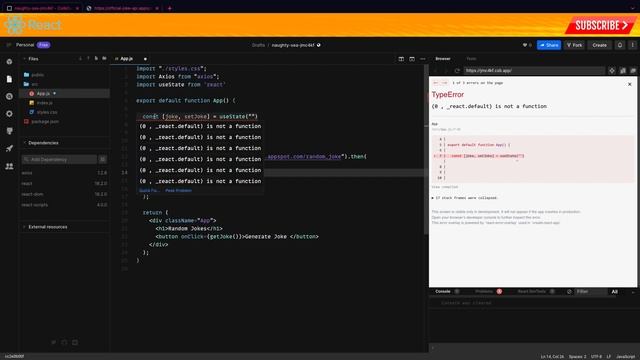Open the GitHub-style sidebar icon below settings
This screenshot has height=360, width=640.
9,131
